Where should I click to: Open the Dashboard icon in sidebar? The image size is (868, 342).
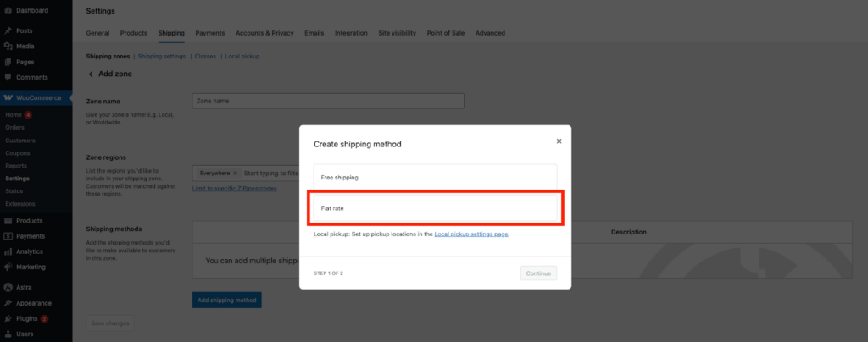8,10
